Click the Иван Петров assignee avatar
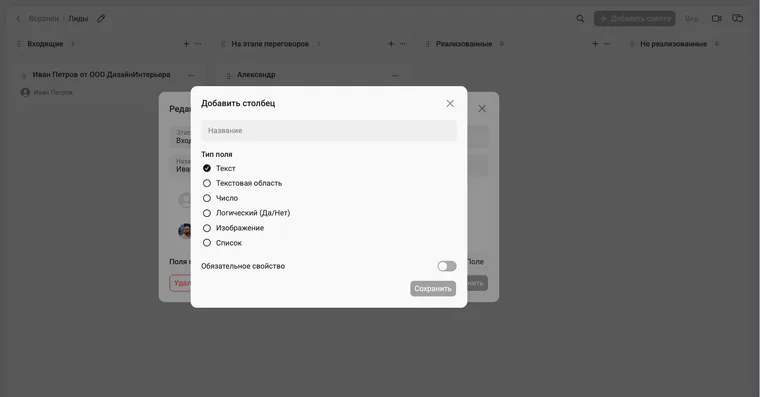The image size is (760, 397). (x=25, y=92)
